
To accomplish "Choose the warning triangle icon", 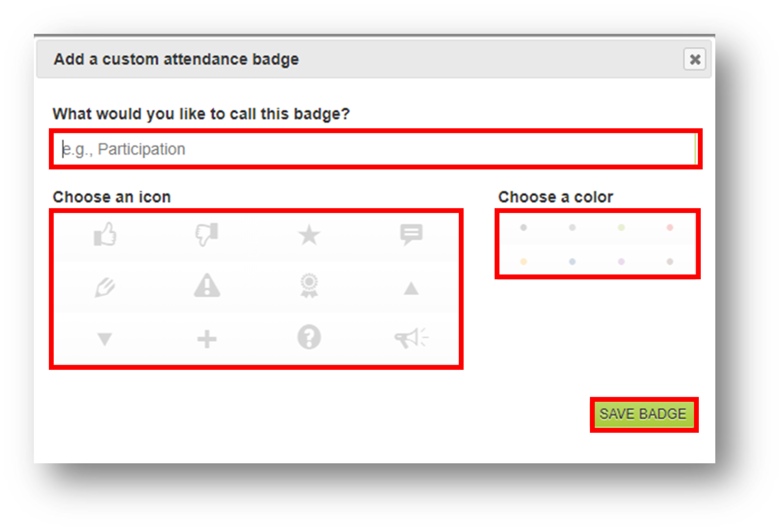I will click(207, 286).
